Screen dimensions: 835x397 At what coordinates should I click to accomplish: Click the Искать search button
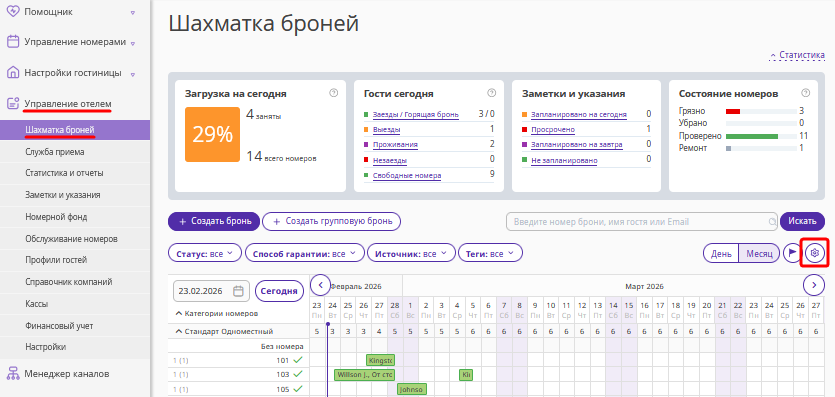point(803,221)
